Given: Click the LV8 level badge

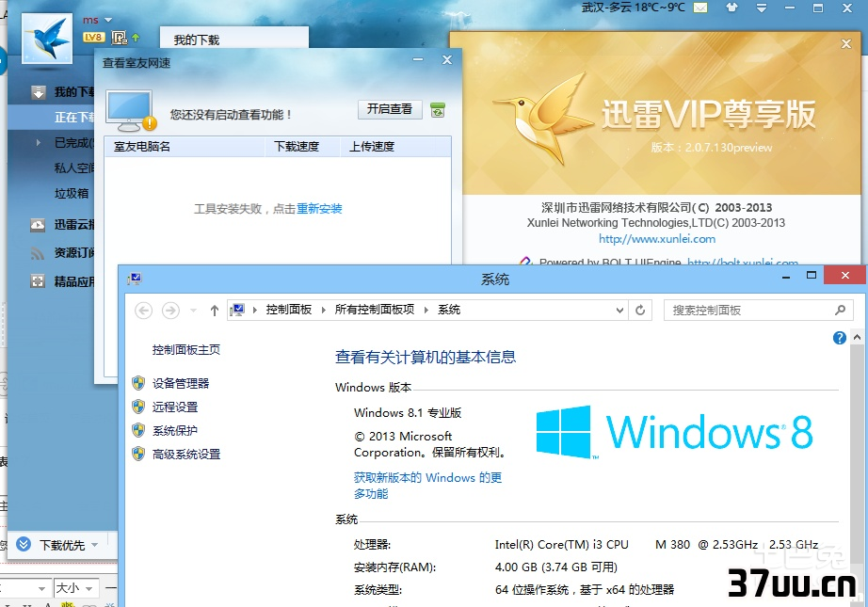Looking at the screenshot, I should [93, 37].
